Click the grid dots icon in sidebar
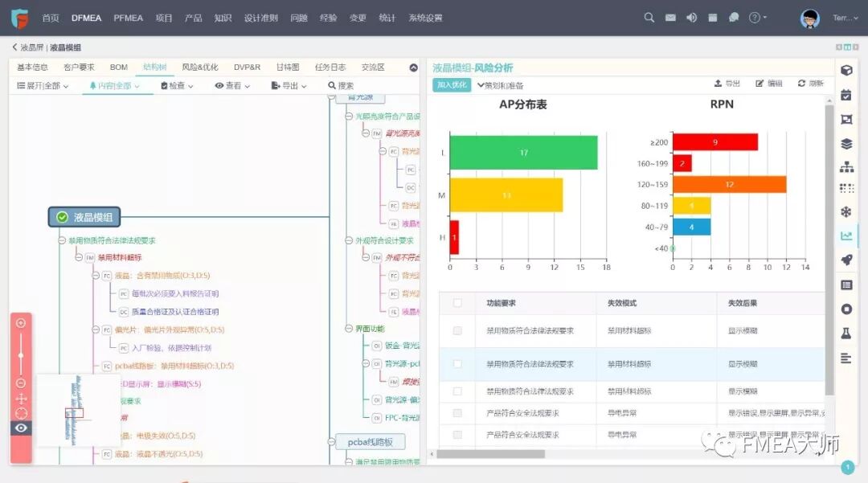 [x=845, y=189]
